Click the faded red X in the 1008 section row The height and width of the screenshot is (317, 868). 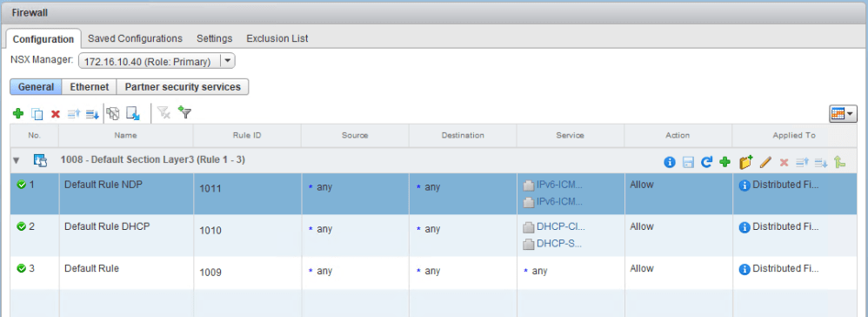(x=784, y=162)
